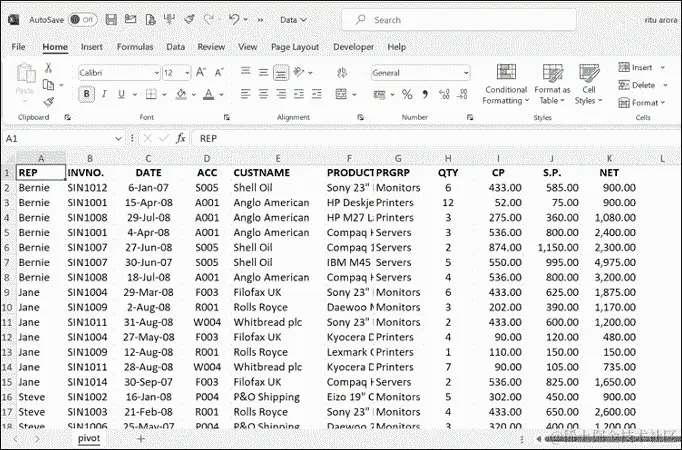Select Top Align icon
Viewport: 682px width, 450px height.
tap(246, 72)
